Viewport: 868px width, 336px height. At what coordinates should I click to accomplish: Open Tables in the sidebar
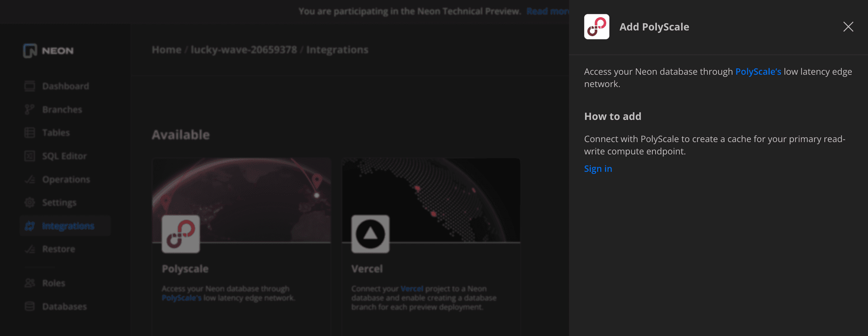click(56, 133)
